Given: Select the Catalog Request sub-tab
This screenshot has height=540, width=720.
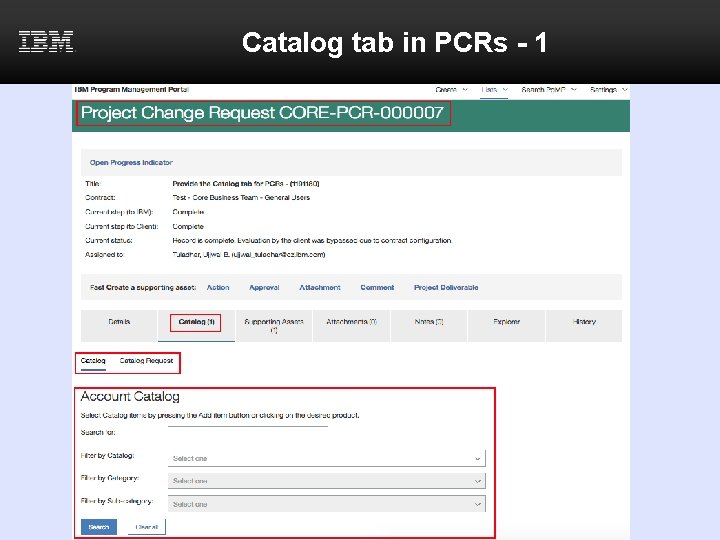Looking at the screenshot, I should point(146,361).
